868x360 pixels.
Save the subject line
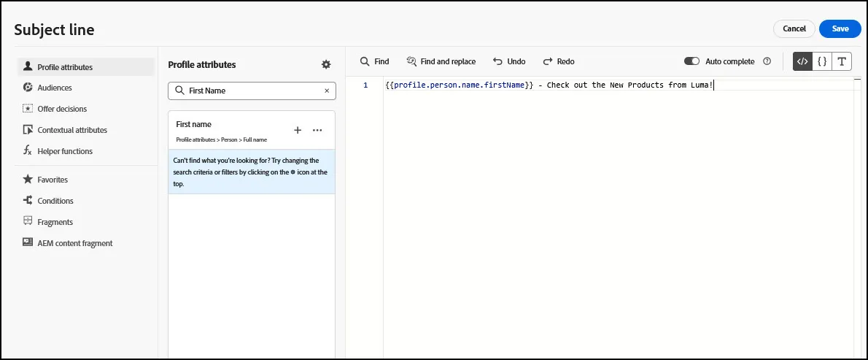click(840, 28)
